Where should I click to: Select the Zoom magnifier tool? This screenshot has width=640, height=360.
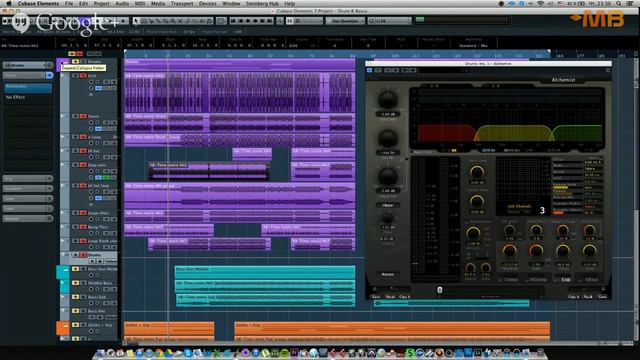pyautogui.click(x=173, y=21)
